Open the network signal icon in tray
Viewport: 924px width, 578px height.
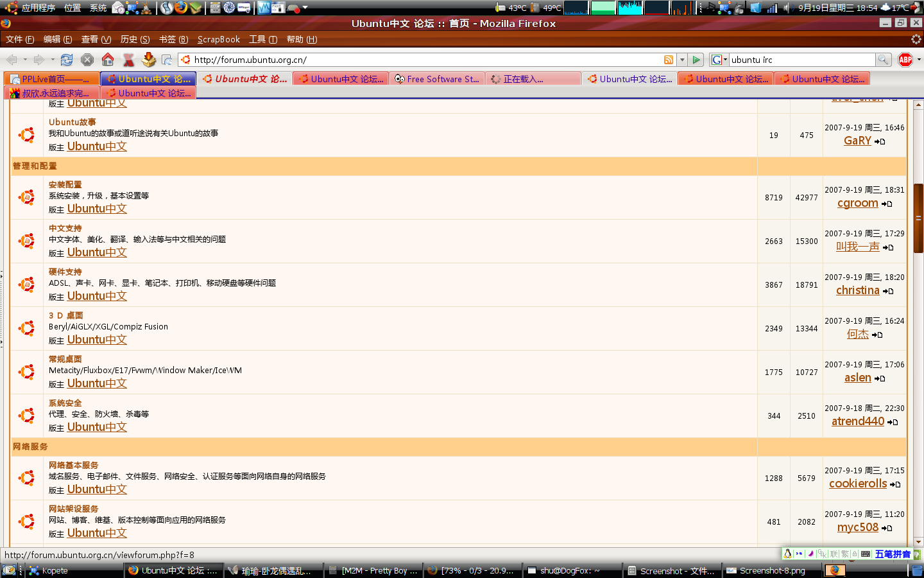(772, 8)
